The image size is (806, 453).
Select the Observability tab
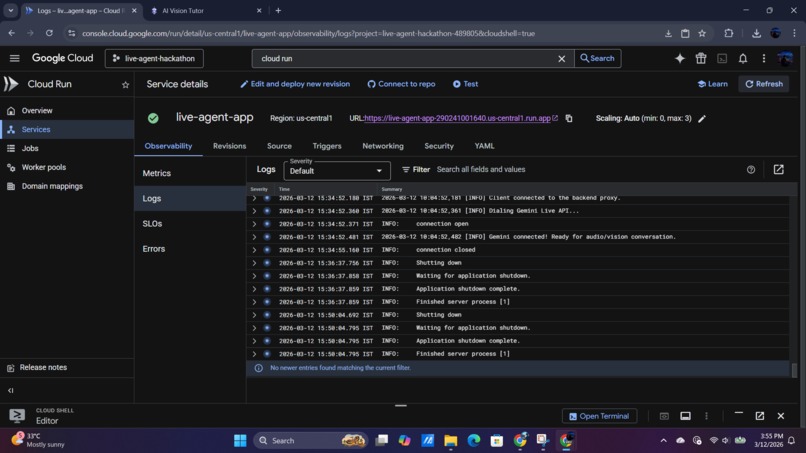(x=168, y=146)
